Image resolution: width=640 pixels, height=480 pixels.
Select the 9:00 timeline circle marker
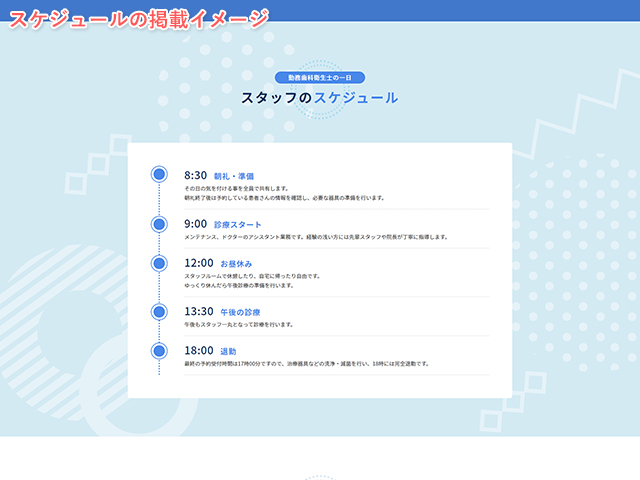click(159, 224)
